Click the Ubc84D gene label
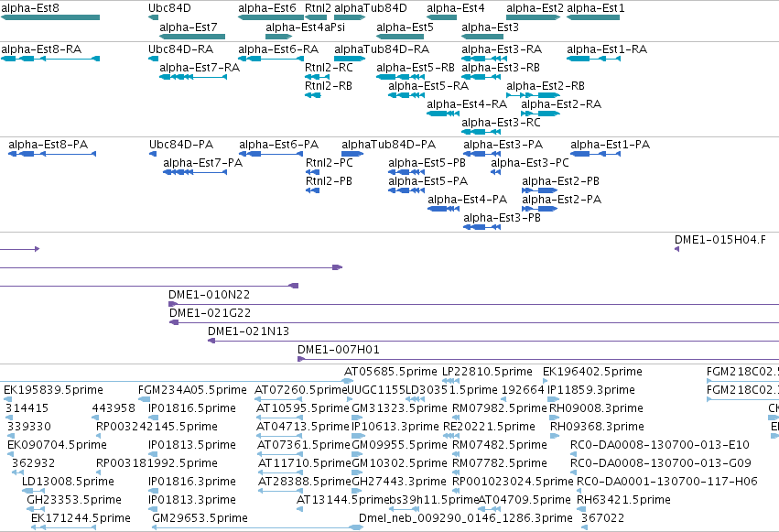 point(169,8)
